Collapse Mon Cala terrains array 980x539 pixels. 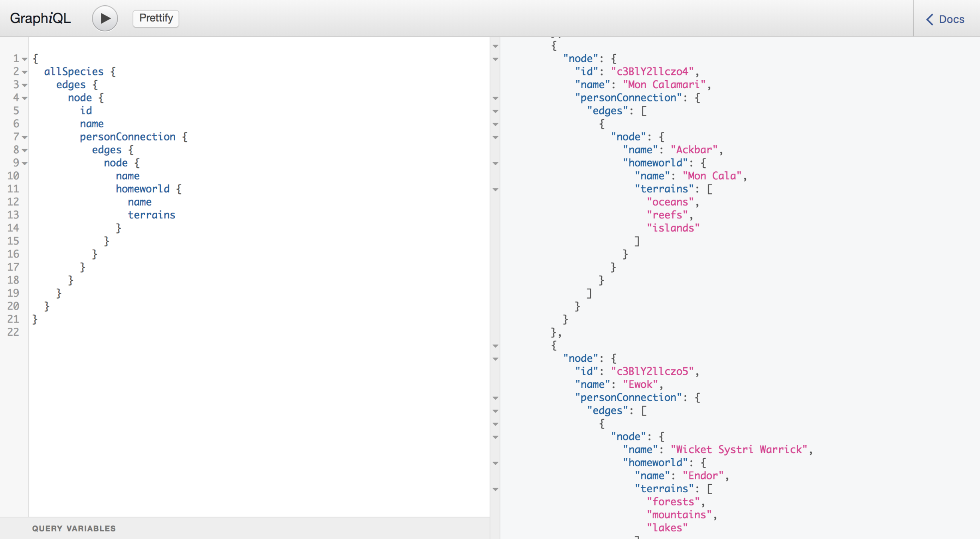pyautogui.click(x=496, y=190)
